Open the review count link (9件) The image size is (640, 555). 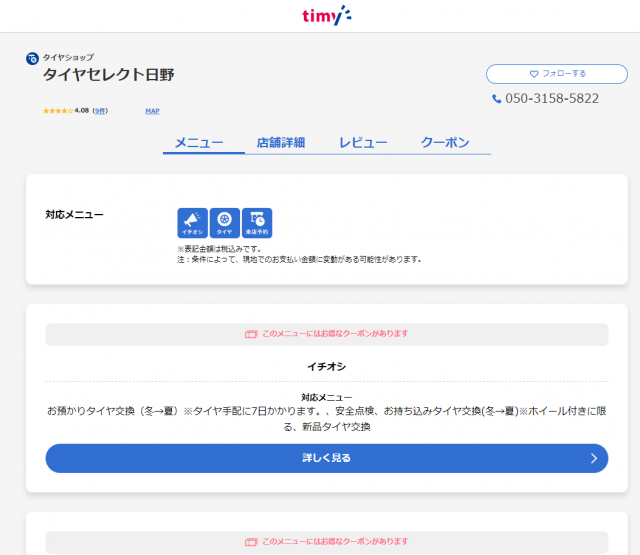click(x=100, y=111)
